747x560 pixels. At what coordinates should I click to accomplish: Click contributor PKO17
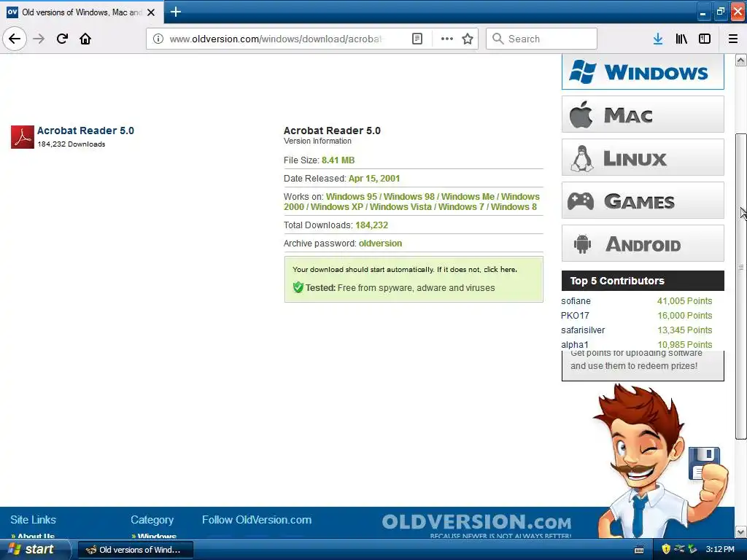tap(575, 316)
